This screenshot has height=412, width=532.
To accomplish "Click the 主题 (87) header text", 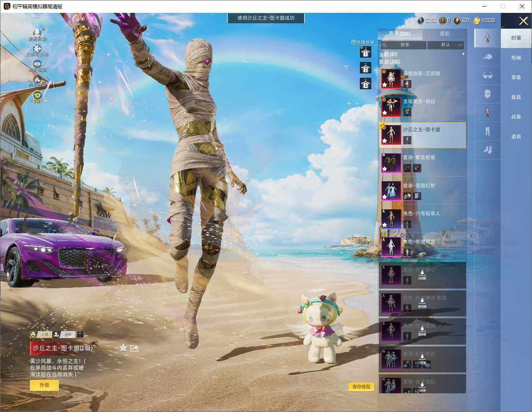I will pos(388,54).
